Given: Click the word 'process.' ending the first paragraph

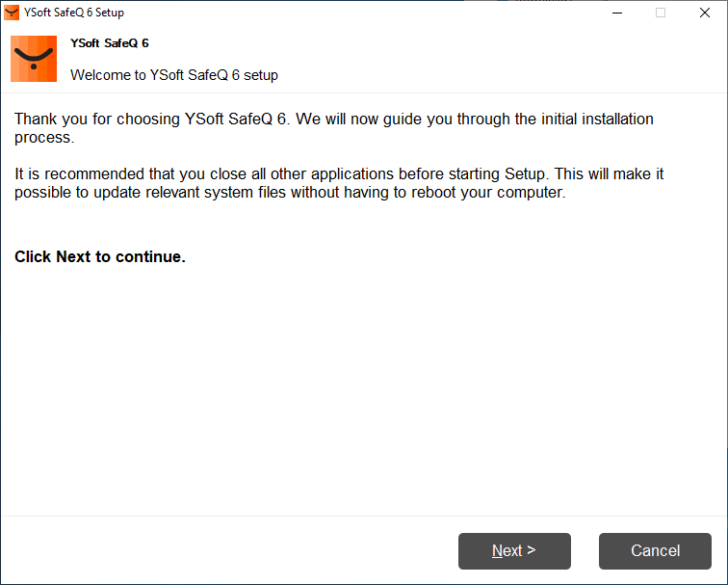Looking at the screenshot, I should click(x=43, y=138).
